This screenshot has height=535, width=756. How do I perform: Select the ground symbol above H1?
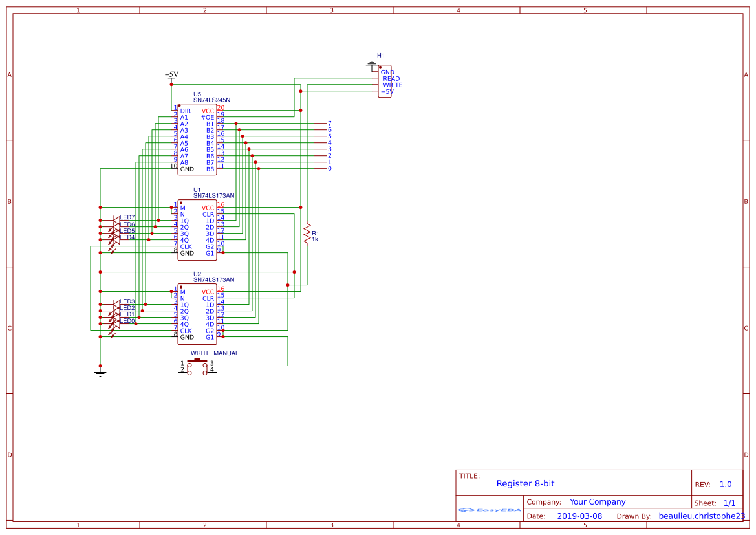[373, 63]
